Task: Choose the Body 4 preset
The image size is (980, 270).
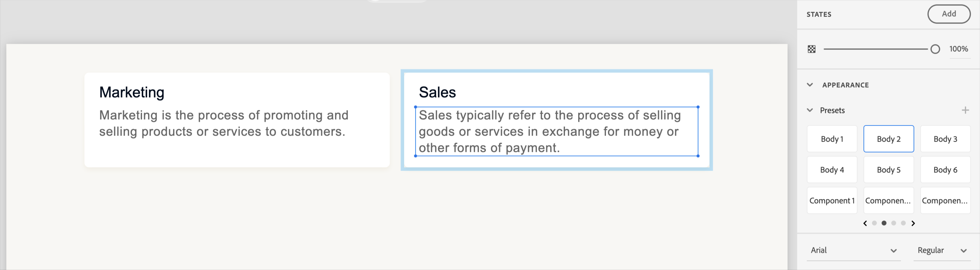Action: click(x=832, y=170)
